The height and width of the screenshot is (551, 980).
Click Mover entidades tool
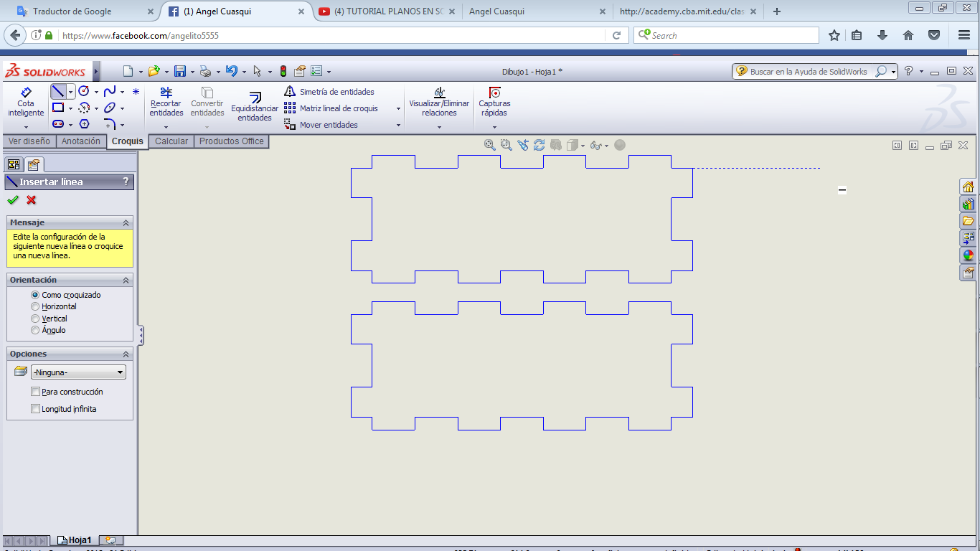pyautogui.click(x=321, y=124)
